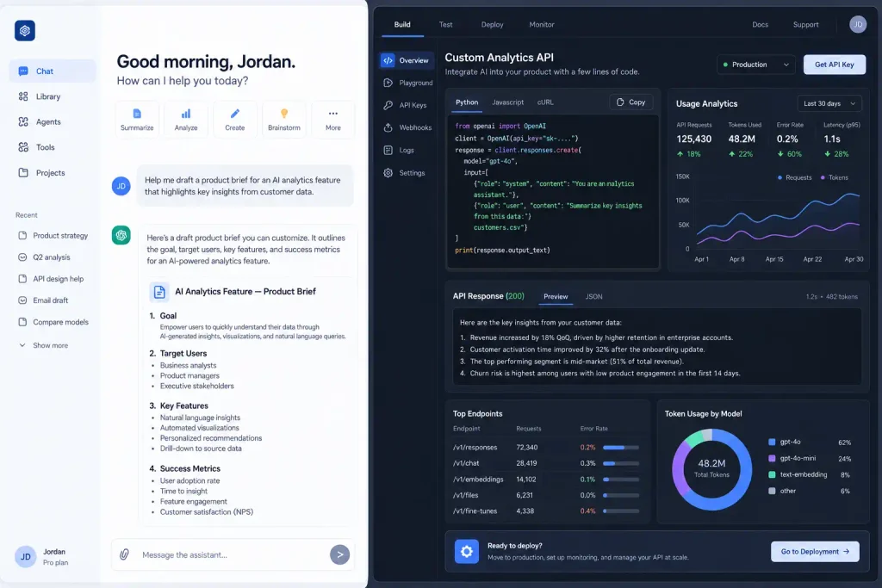Switch to the Monitor tab

pos(542,25)
